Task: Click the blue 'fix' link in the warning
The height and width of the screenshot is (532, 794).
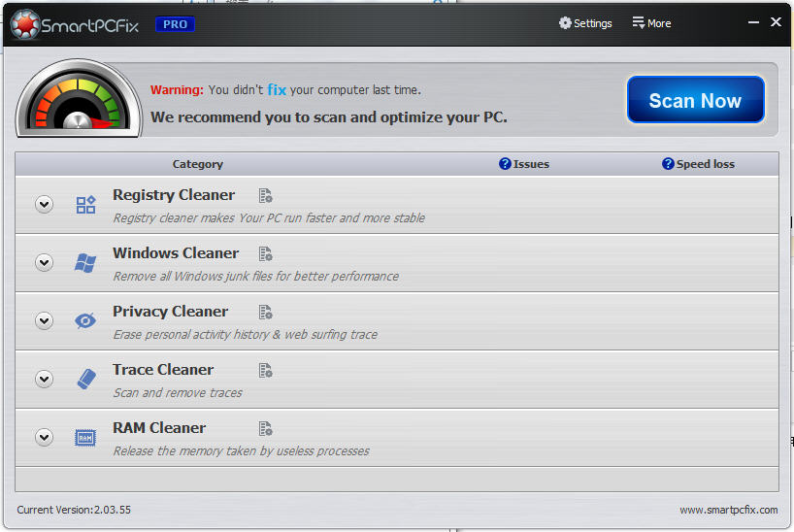Action: tap(277, 89)
